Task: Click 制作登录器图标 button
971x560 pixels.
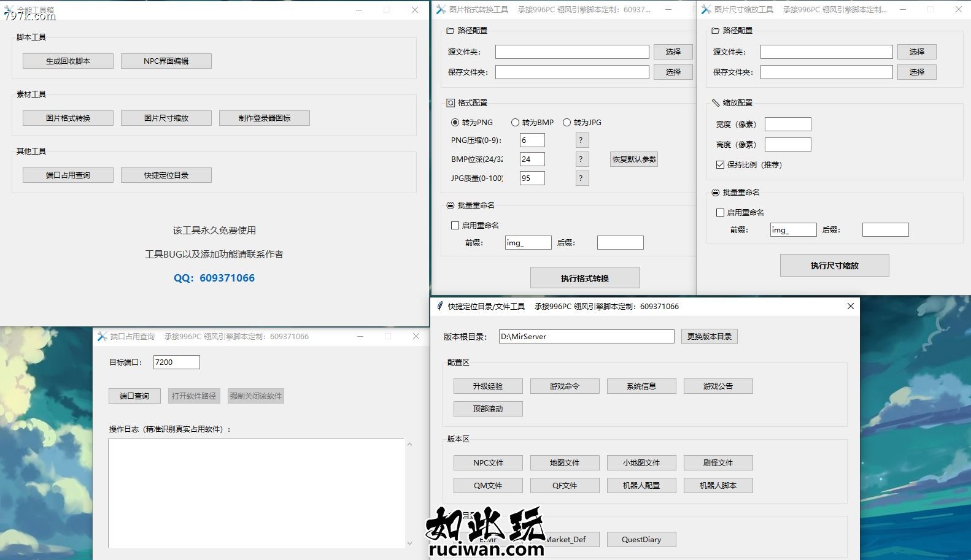Action: point(265,118)
